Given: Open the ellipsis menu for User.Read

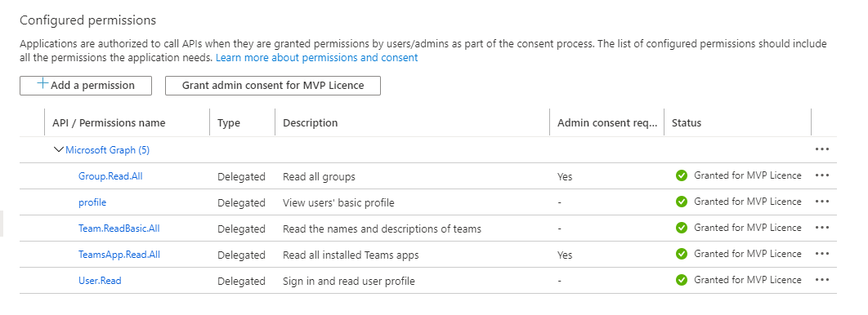Looking at the screenshot, I should (822, 280).
